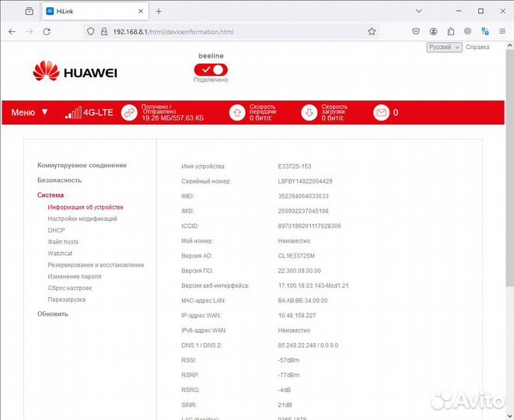Click the address bar URL field

coord(231,32)
